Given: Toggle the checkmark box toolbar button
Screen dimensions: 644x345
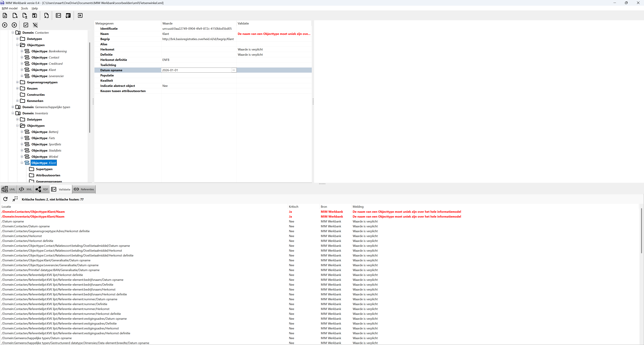Looking at the screenshot, I should coord(26,25).
